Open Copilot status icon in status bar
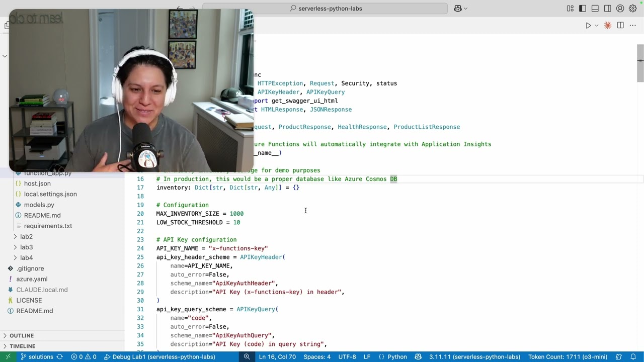The width and height of the screenshot is (644, 362). [x=418, y=357]
